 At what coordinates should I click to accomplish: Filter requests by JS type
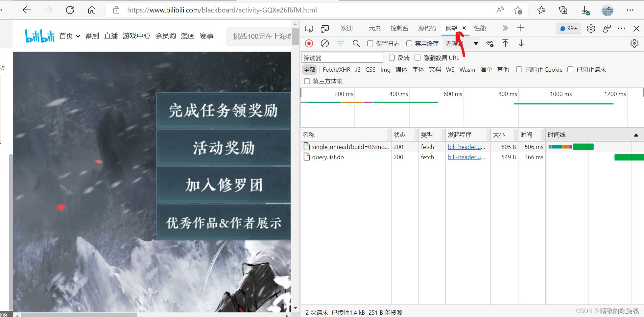358,69
